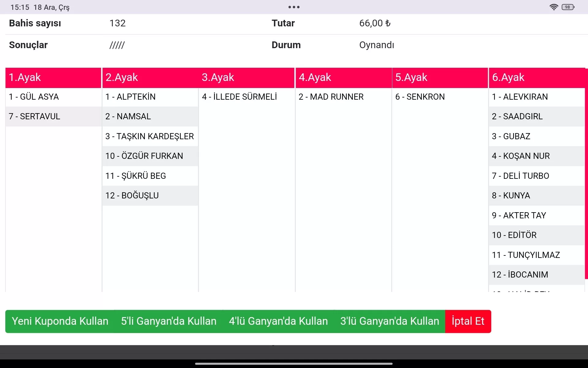Select the 1.Ayak column header

[x=53, y=78]
